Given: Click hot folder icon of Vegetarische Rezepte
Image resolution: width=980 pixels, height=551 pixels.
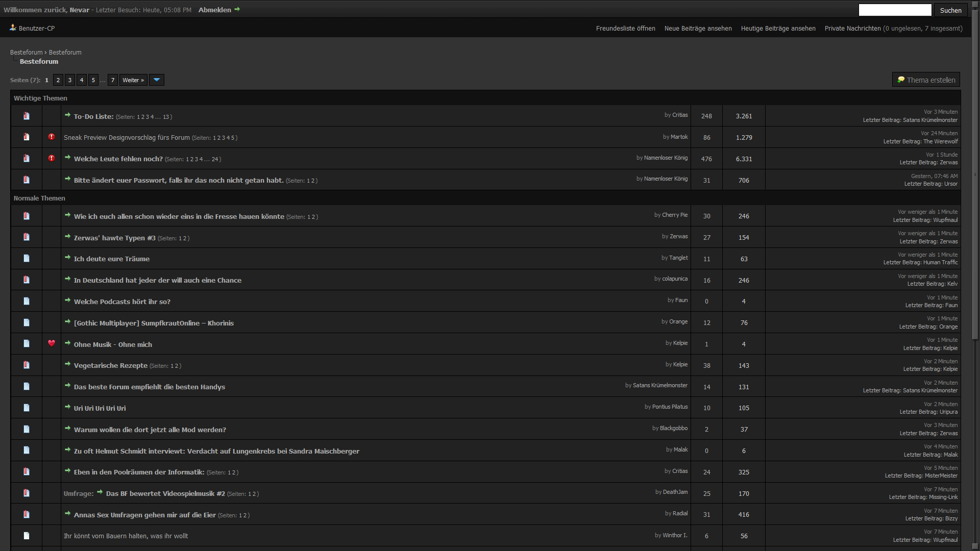Looking at the screenshot, I should (x=27, y=365).
